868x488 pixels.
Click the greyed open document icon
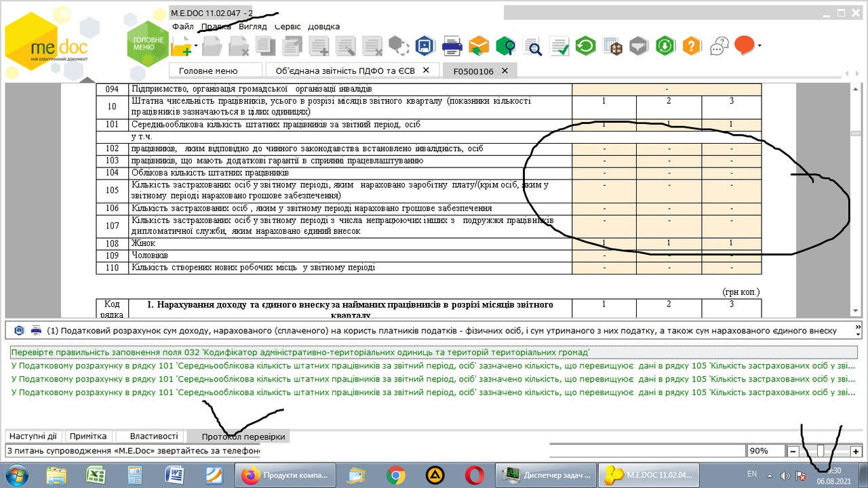pyautogui.click(x=213, y=46)
